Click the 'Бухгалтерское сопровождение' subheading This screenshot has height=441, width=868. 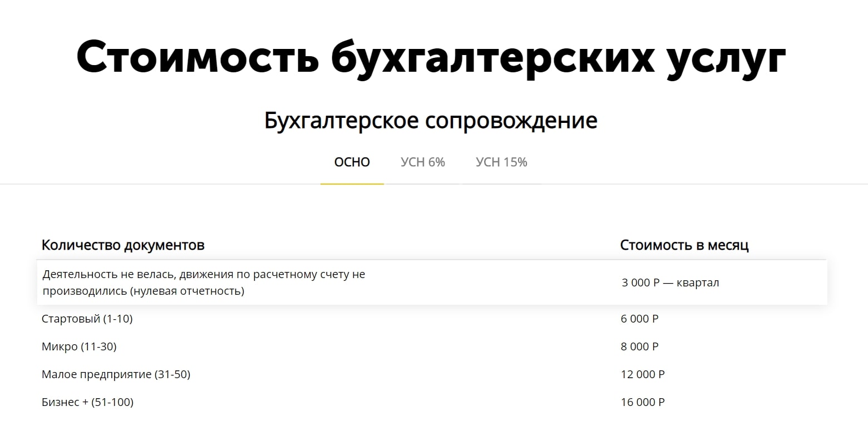pos(431,120)
